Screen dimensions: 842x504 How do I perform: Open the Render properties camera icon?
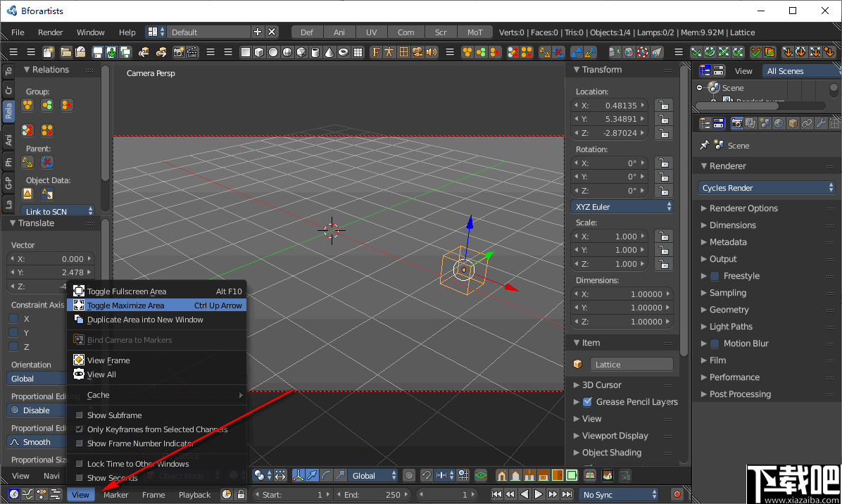pyautogui.click(x=737, y=123)
